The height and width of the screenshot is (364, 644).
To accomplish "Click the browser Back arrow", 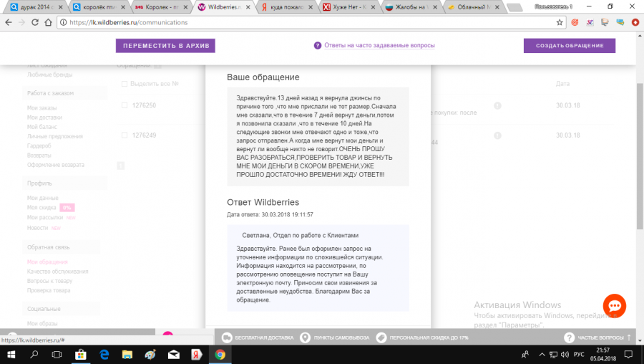I will [x=9, y=22].
